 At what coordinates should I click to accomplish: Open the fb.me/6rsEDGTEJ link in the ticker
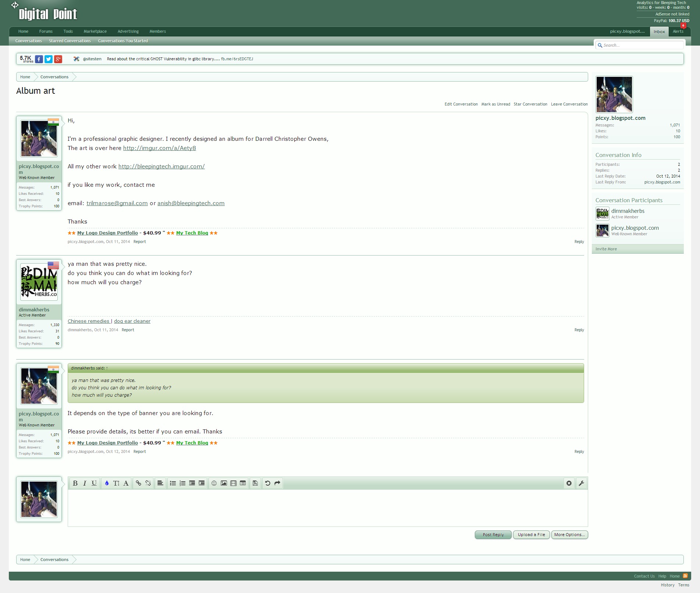[237, 59]
